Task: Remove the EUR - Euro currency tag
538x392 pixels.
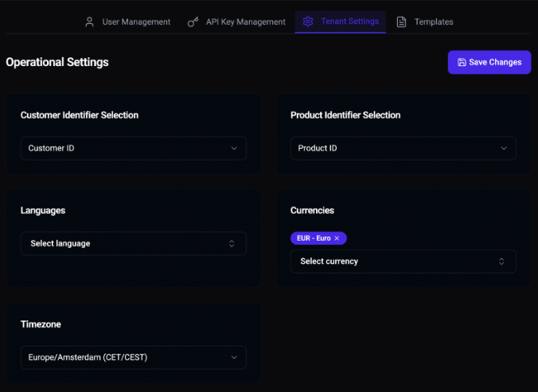Action: point(337,239)
